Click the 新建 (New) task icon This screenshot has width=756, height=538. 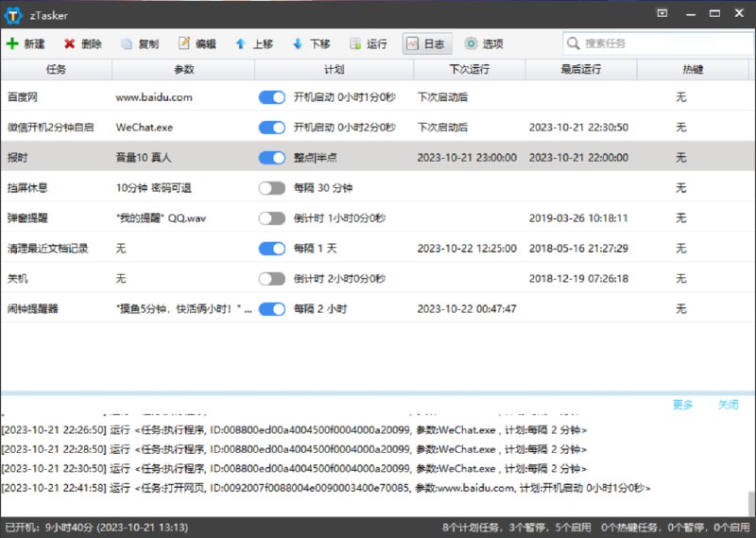coord(12,43)
